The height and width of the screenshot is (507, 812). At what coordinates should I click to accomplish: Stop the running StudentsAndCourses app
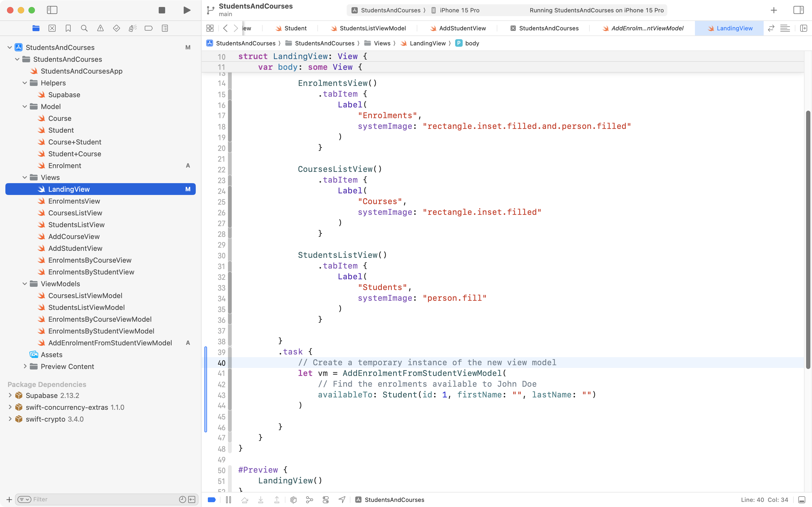tap(162, 10)
